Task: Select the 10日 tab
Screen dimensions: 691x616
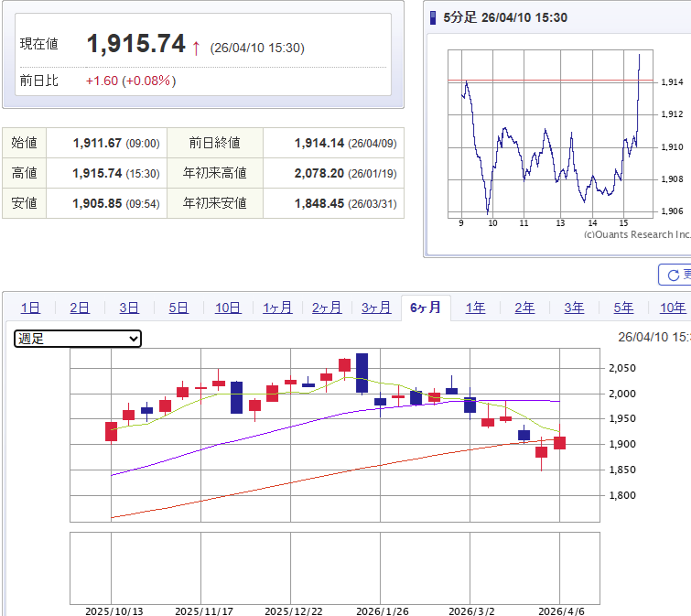Action: [228, 308]
